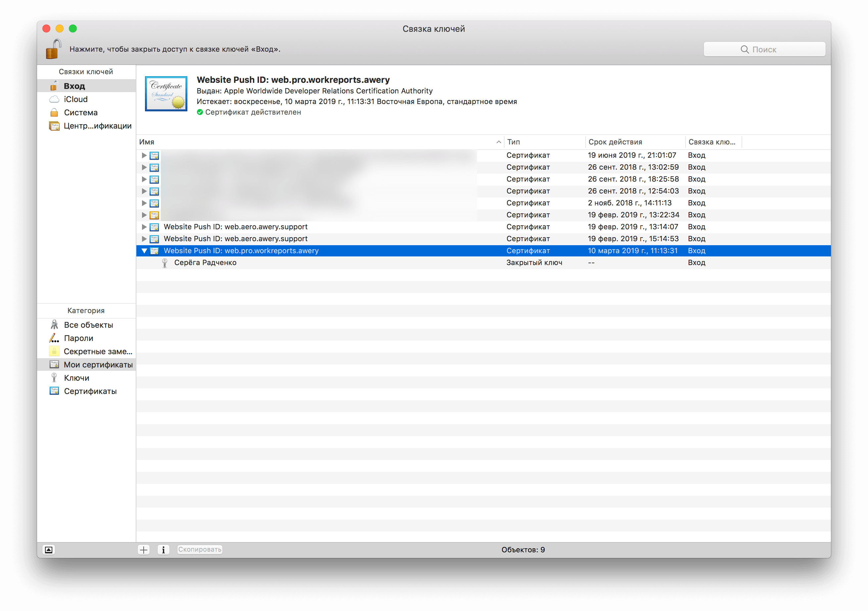Viewport: 868px width, 611px height.
Task: Select the iCloud keychain
Action: coord(75,99)
